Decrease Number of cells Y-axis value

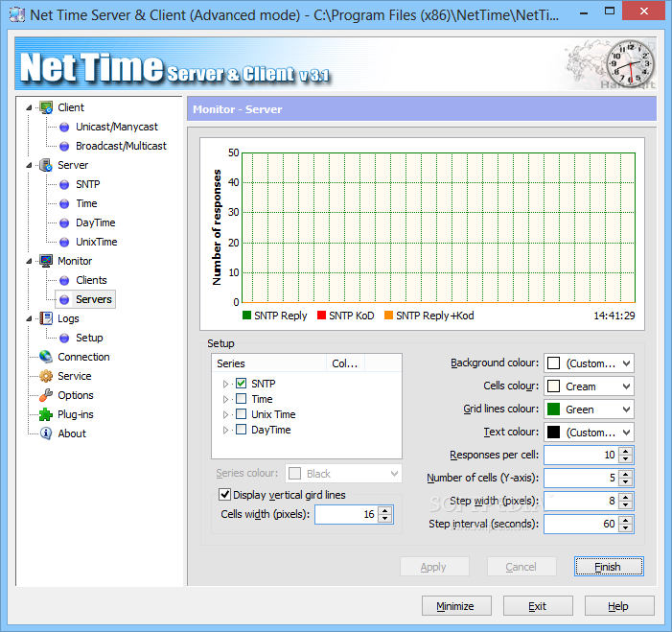(626, 482)
